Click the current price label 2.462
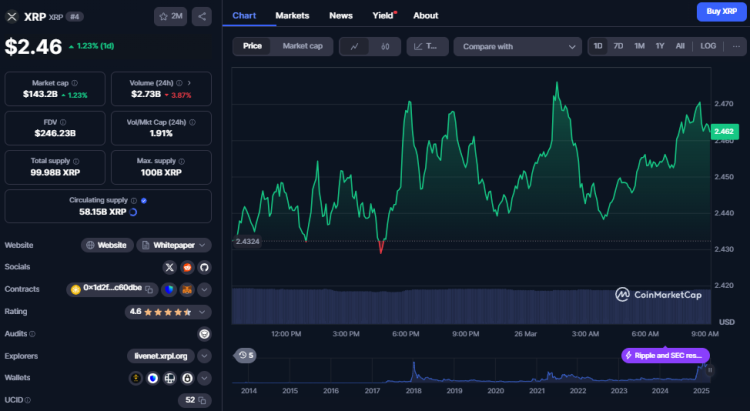The image size is (750, 411). tap(724, 132)
